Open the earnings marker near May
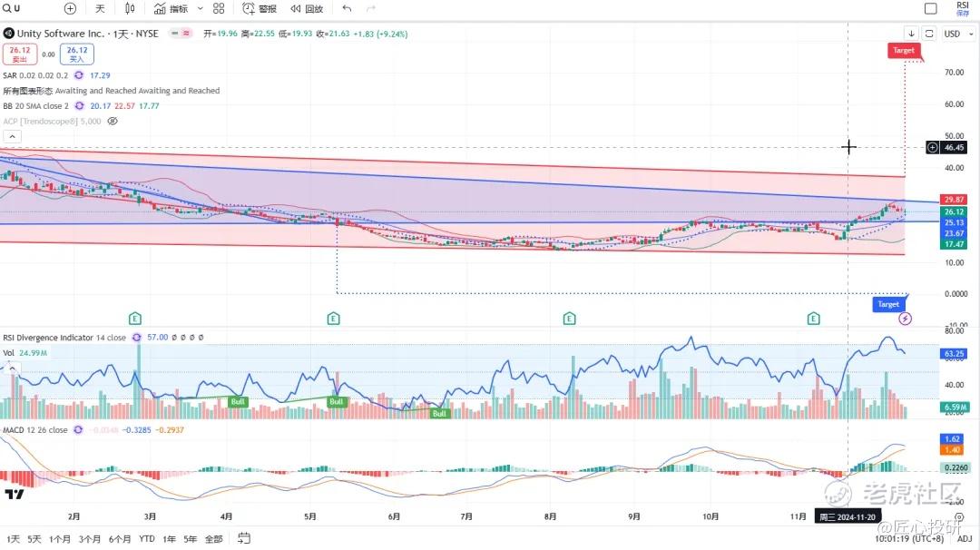 click(x=333, y=319)
